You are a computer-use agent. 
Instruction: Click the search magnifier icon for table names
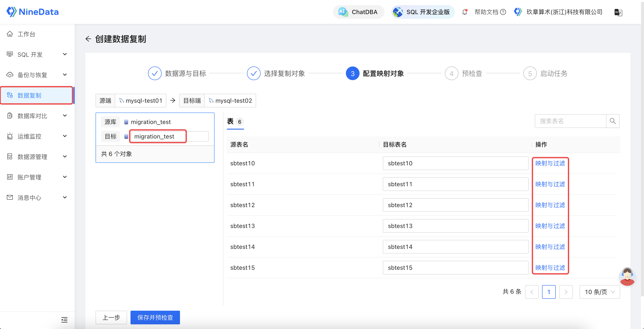(612, 121)
